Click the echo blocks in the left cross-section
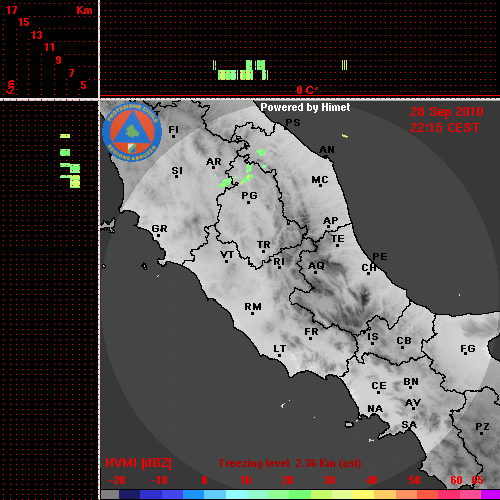 click(70, 161)
